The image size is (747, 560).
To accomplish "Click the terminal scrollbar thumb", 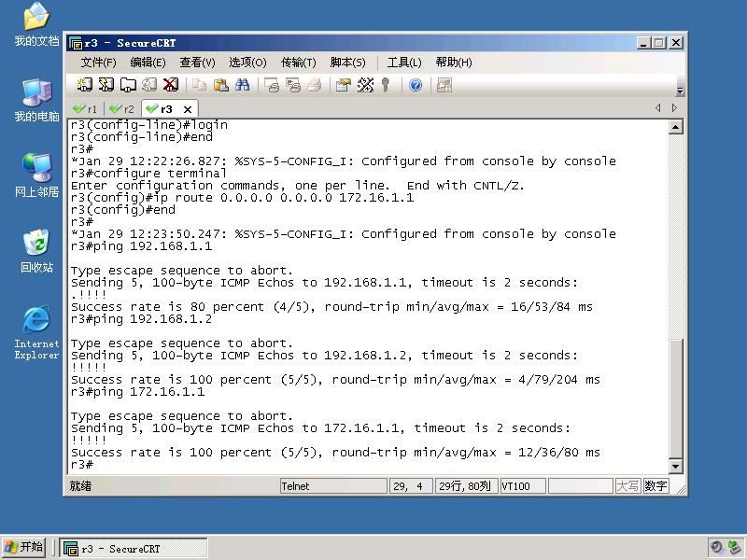I will [675, 399].
